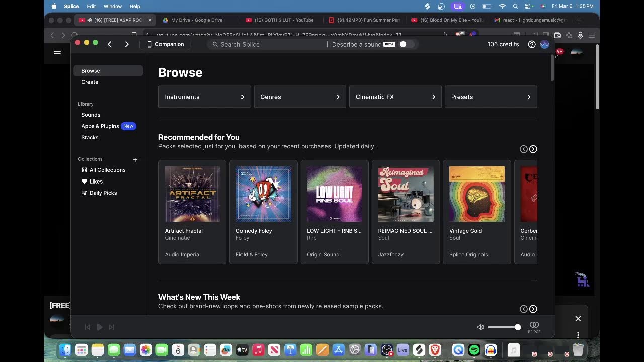Switch to the react Gmail browser tab

tap(531, 20)
